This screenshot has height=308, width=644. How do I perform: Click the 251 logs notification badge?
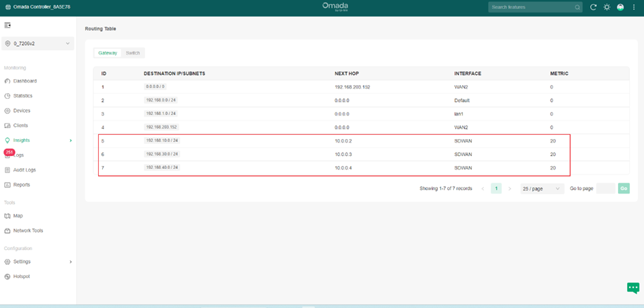(9, 152)
